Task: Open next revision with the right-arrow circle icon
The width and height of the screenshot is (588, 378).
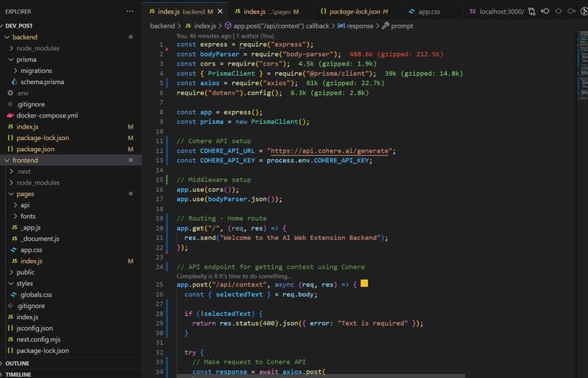Action: pyautogui.click(x=571, y=11)
